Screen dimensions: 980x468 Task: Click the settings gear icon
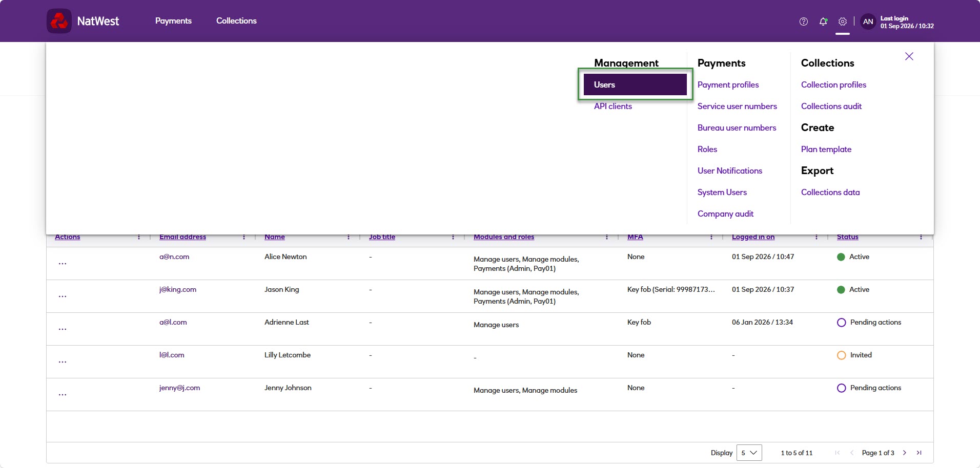pyautogui.click(x=843, y=22)
